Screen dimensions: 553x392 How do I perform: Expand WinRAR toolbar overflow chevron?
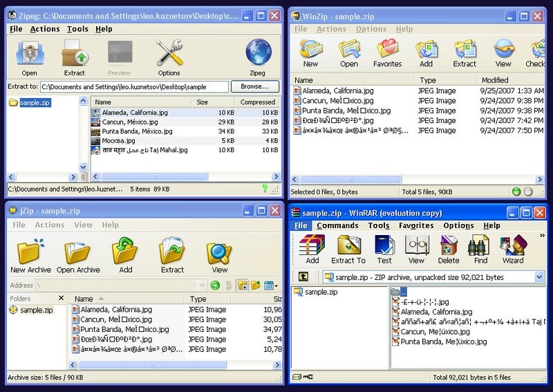[542, 235]
